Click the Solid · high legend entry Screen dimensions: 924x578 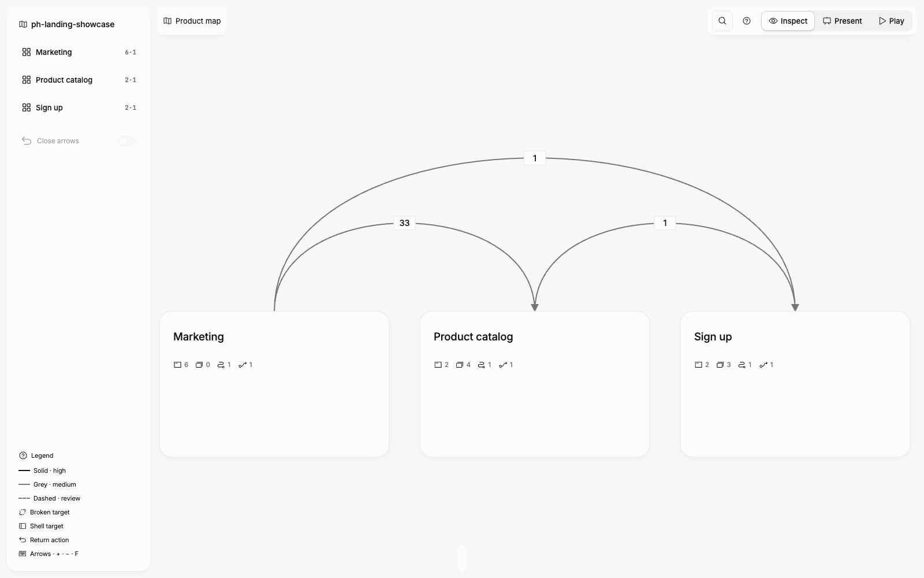point(43,470)
